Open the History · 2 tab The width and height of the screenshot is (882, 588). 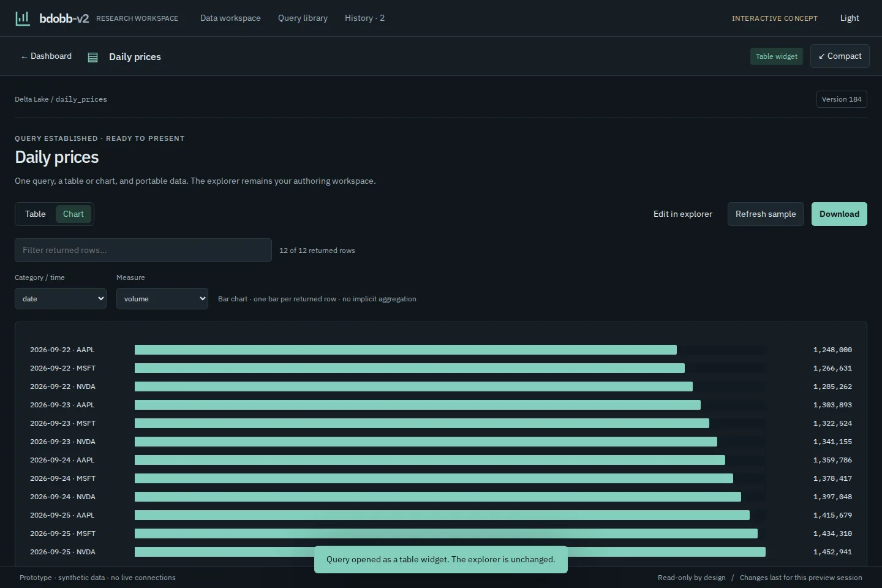364,18
